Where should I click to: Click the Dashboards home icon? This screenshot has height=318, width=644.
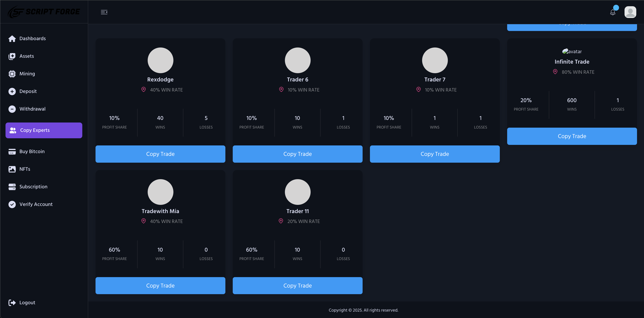click(x=12, y=39)
